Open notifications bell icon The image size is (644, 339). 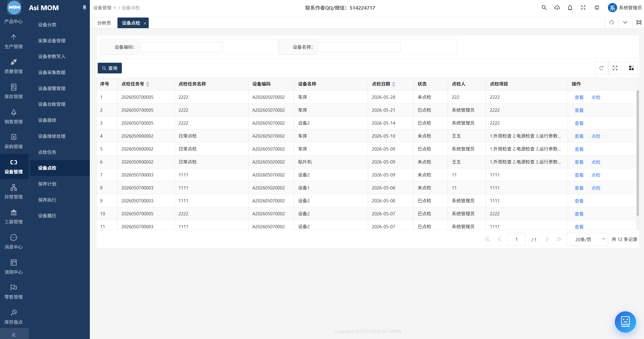tap(570, 8)
